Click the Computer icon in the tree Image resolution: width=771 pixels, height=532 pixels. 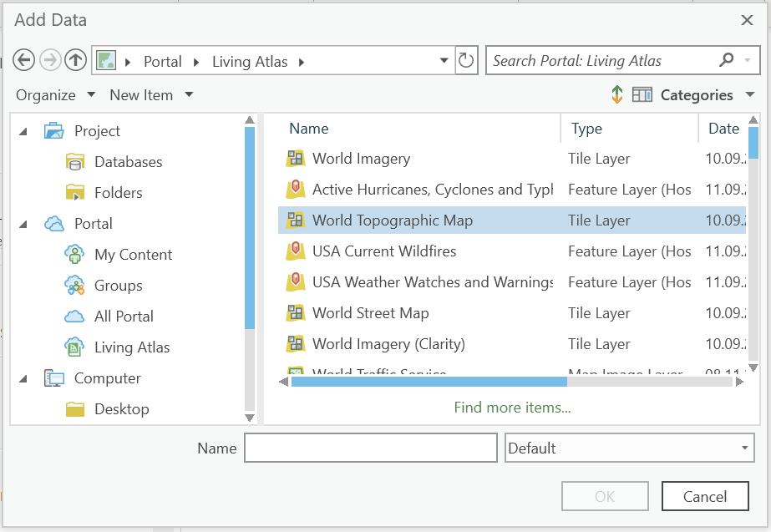click(x=54, y=378)
